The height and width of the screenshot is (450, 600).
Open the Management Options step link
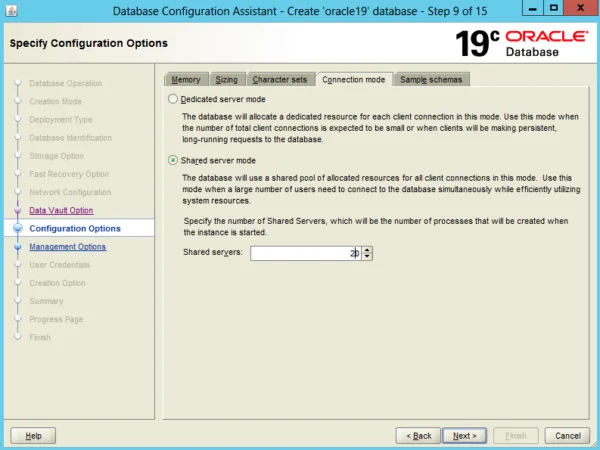[68, 247]
